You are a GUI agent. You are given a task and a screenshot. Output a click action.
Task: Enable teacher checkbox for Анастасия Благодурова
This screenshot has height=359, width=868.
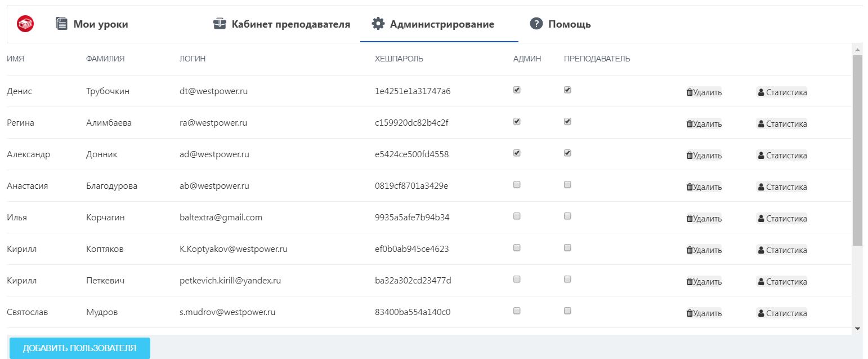point(567,184)
